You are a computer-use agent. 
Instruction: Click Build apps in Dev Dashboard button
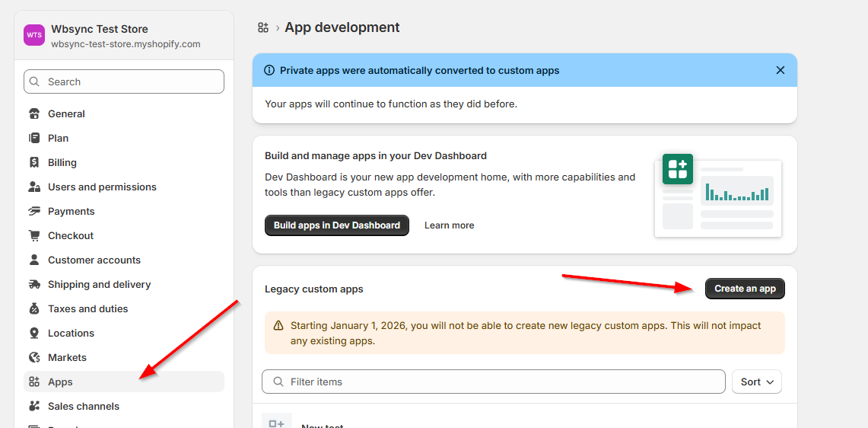coord(336,225)
